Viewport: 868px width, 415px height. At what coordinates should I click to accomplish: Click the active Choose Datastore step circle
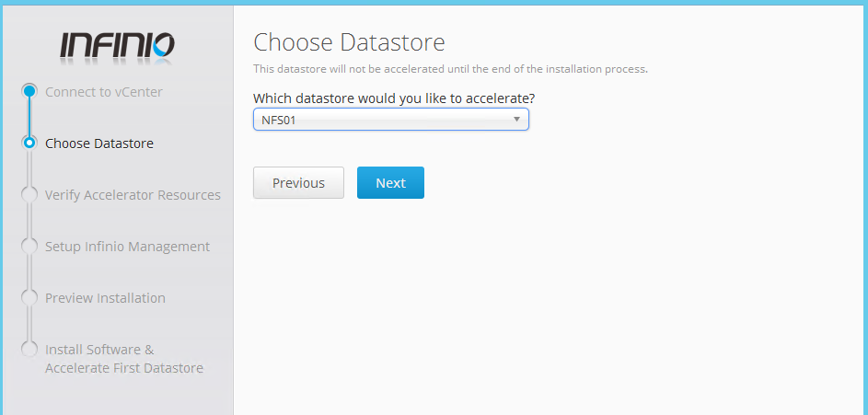(29, 143)
